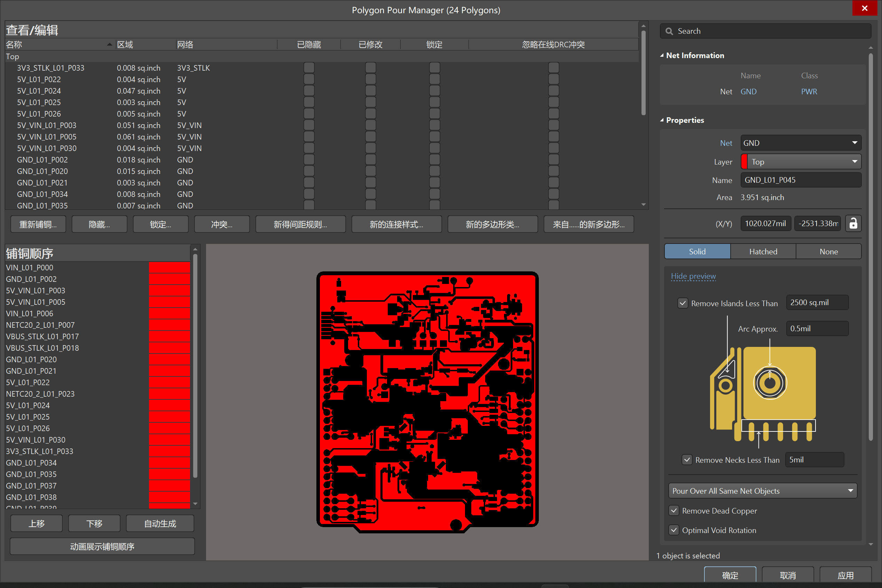Click the 重新铺铜 repour button

click(x=38, y=224)
